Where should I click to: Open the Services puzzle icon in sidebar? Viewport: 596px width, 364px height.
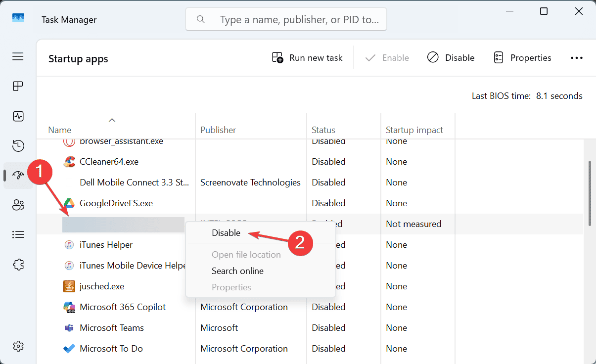pyautogui.click(x=18, y=264)
